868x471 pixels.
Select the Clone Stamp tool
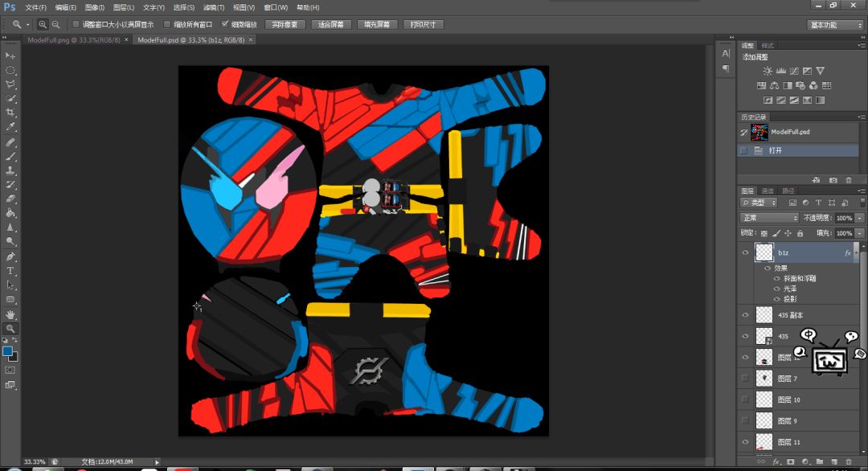pos(10,170)
